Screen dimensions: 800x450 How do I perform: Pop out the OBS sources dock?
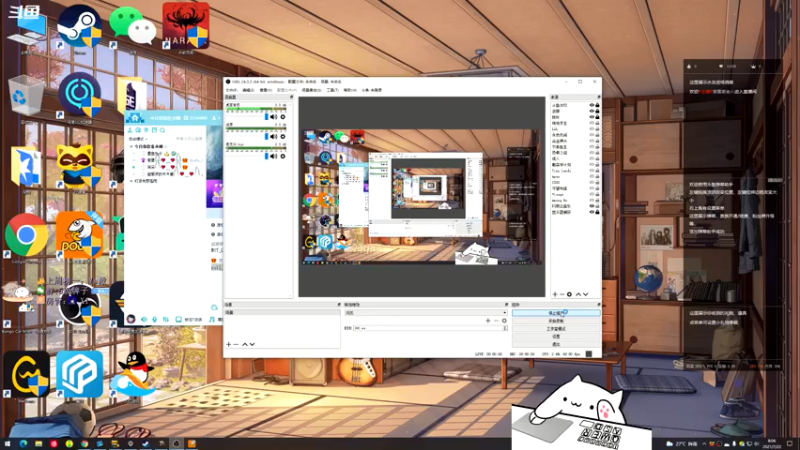(598, 97)
